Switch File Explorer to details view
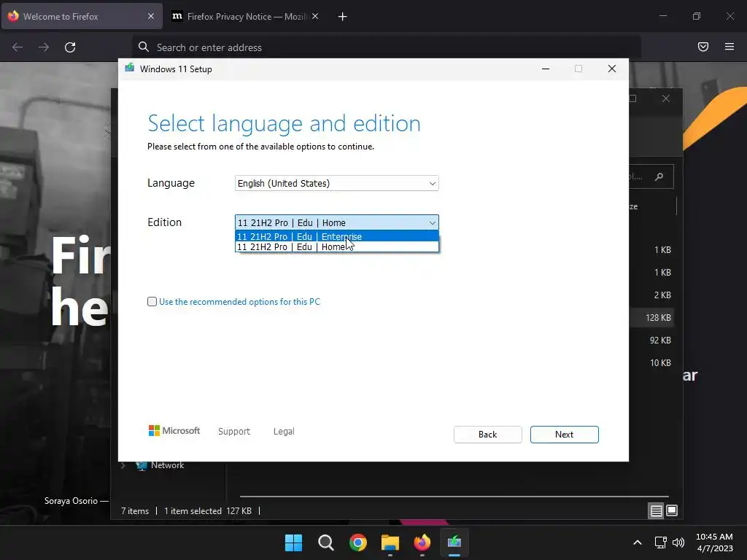 (656, 511)
